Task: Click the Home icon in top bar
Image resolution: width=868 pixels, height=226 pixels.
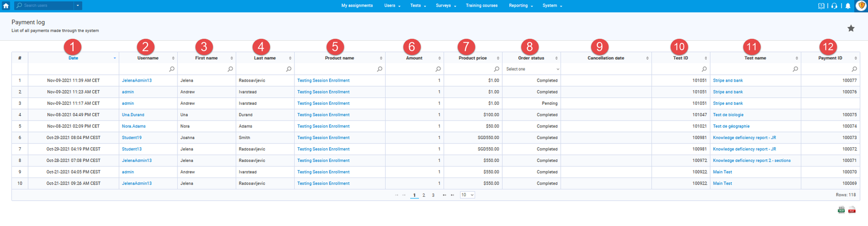Action: click(x=6, y=5)
